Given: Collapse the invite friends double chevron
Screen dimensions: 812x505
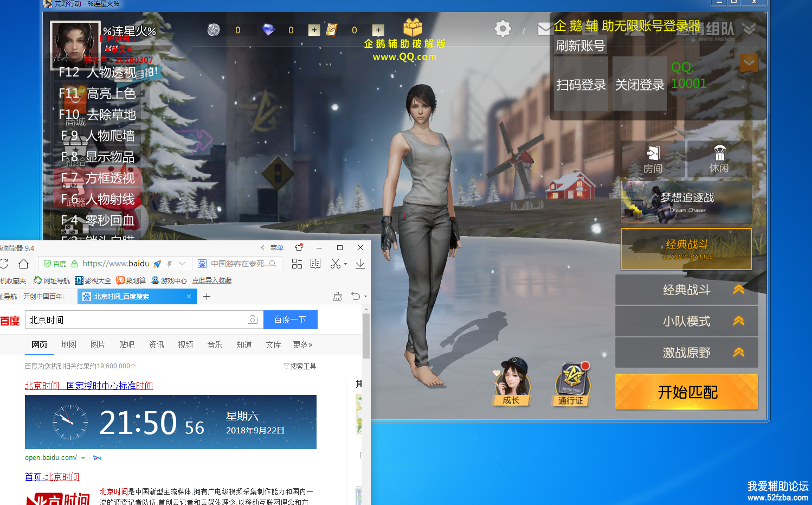Looking at the screenshot, I should coord(749,28).
